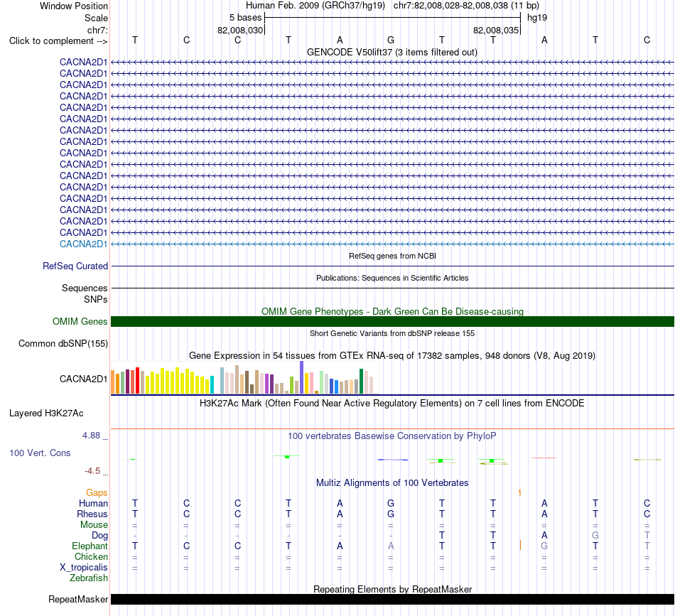Screen dimensions: 675x616
Task: Click the orange gap marker '1' in Gaps row
Action: click(519, 493)
